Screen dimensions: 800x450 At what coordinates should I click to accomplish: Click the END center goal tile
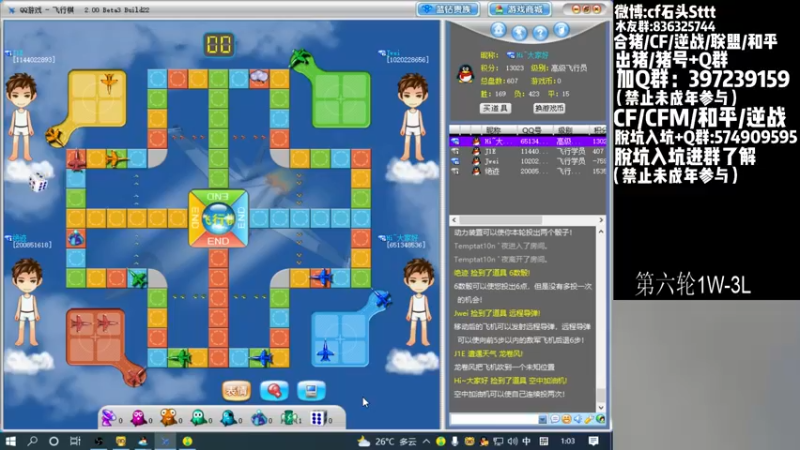218,218
